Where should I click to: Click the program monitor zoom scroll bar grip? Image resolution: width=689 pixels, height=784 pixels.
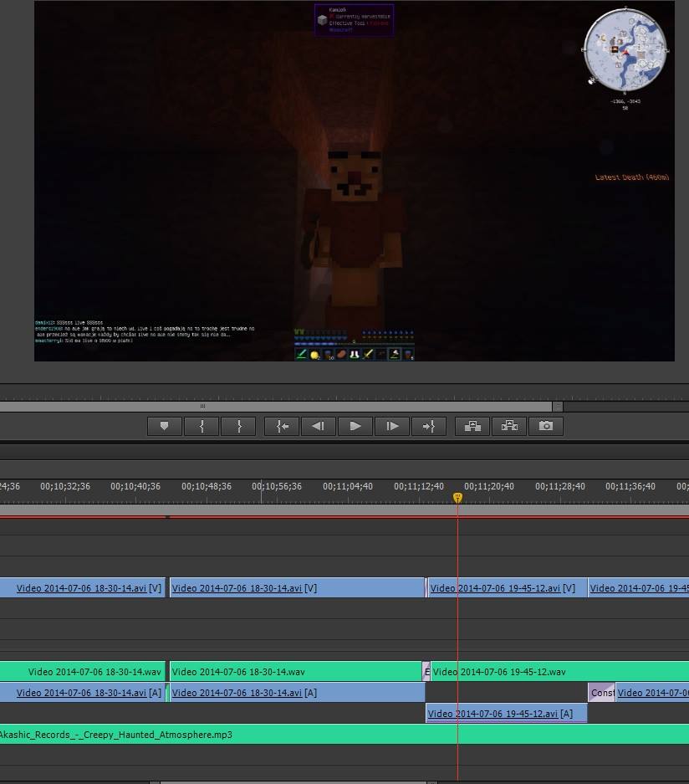click(202, 407)
